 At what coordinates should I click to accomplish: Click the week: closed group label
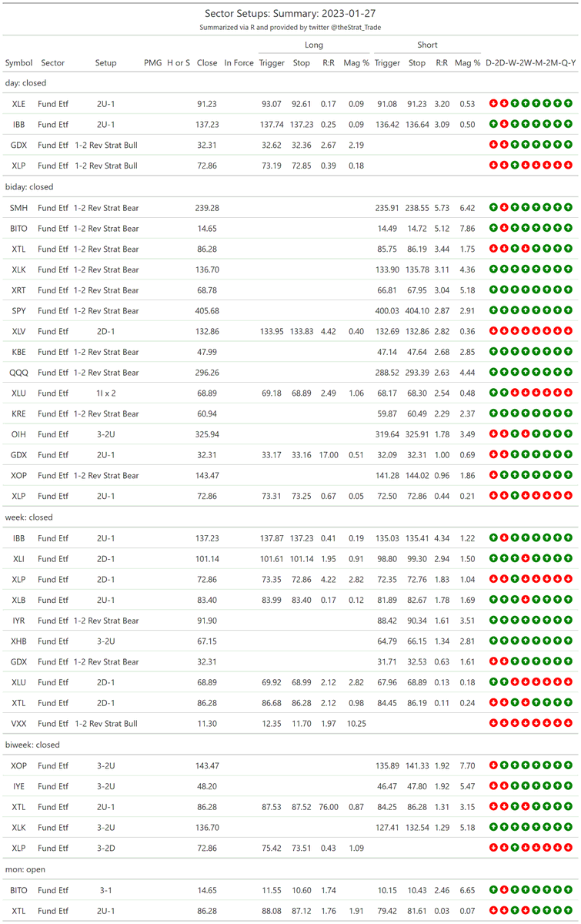[x=28, y=517]
